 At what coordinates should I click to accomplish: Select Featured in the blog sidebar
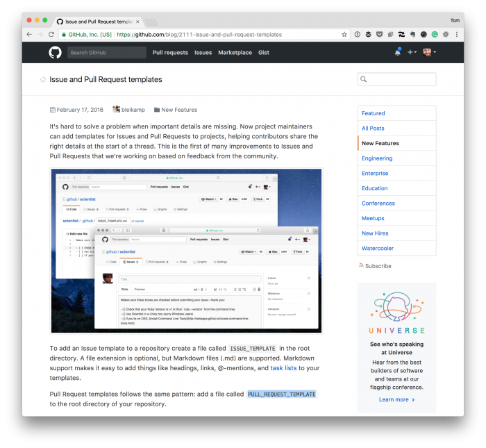[396, 113]
